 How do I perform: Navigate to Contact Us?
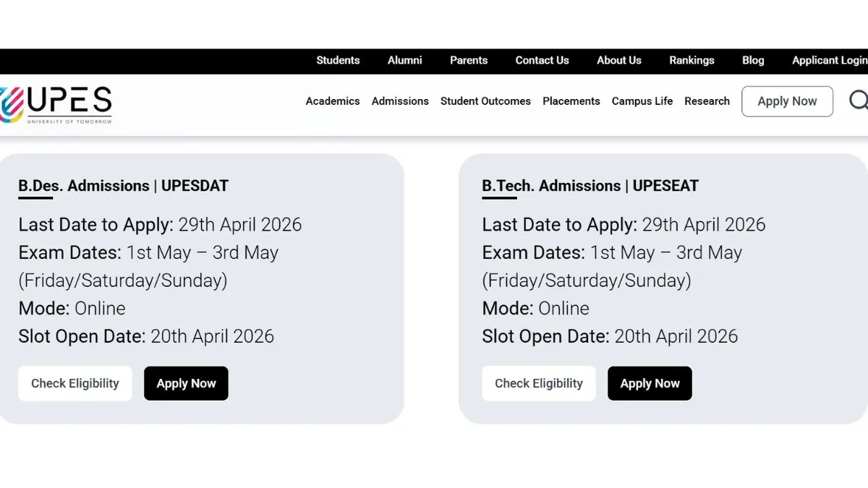pos(542,61)
